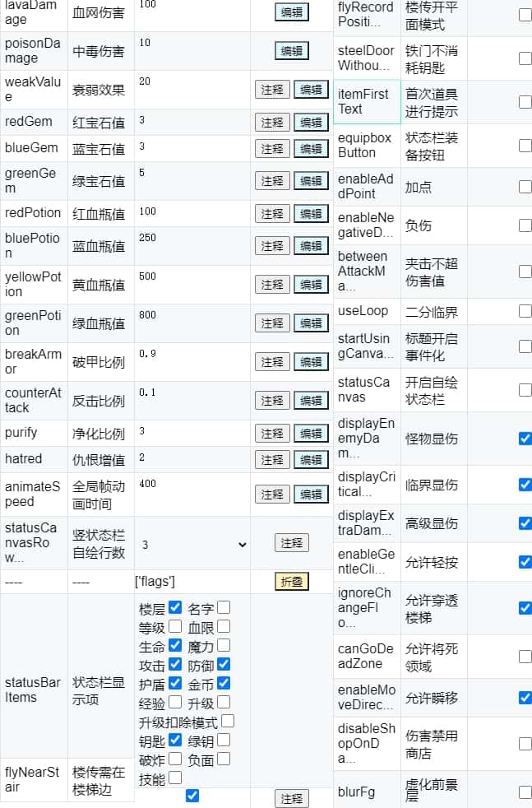Select the itemFirstText table cell
Screen dimensions: 532x808
tap(367, 102)
